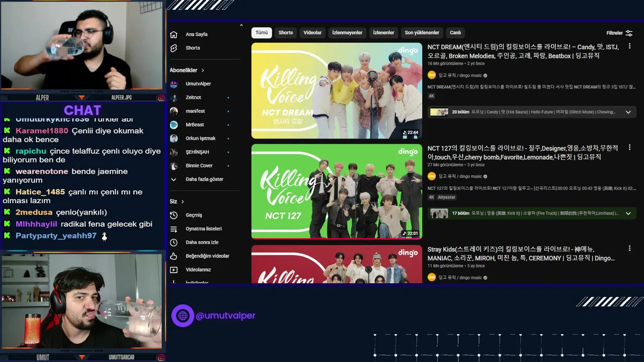The image size is (644, 362).
Task: Expand the Siz section chevron
Action: pos(183,202)
